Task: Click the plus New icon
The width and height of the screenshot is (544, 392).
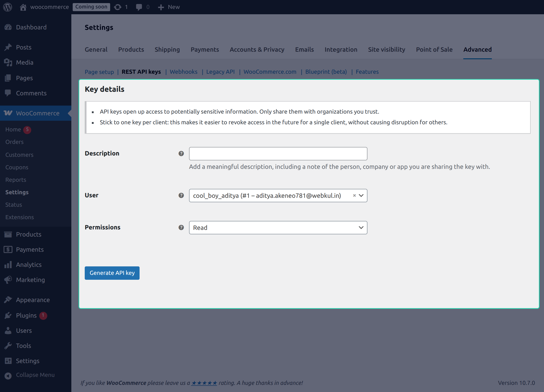Action: [x=161, y=7]
